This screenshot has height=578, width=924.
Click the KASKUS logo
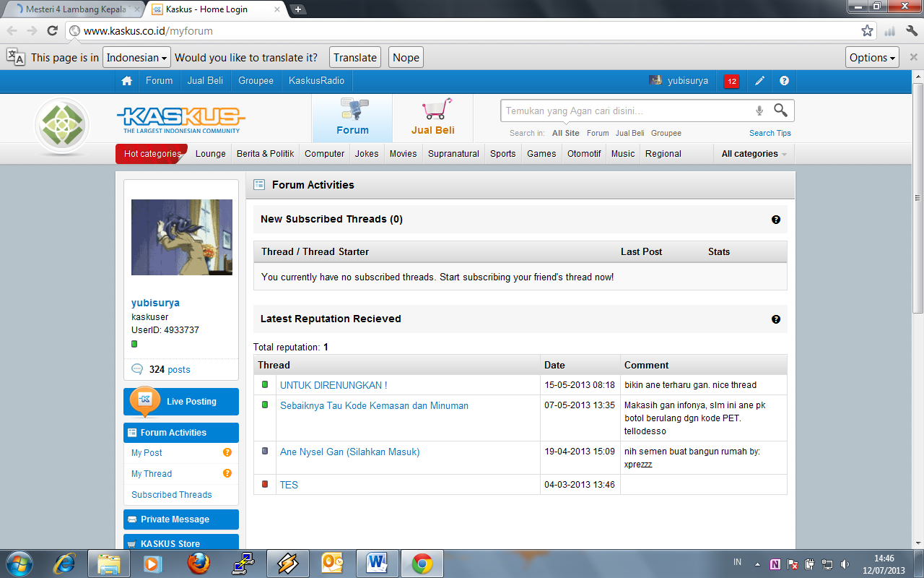181,119
